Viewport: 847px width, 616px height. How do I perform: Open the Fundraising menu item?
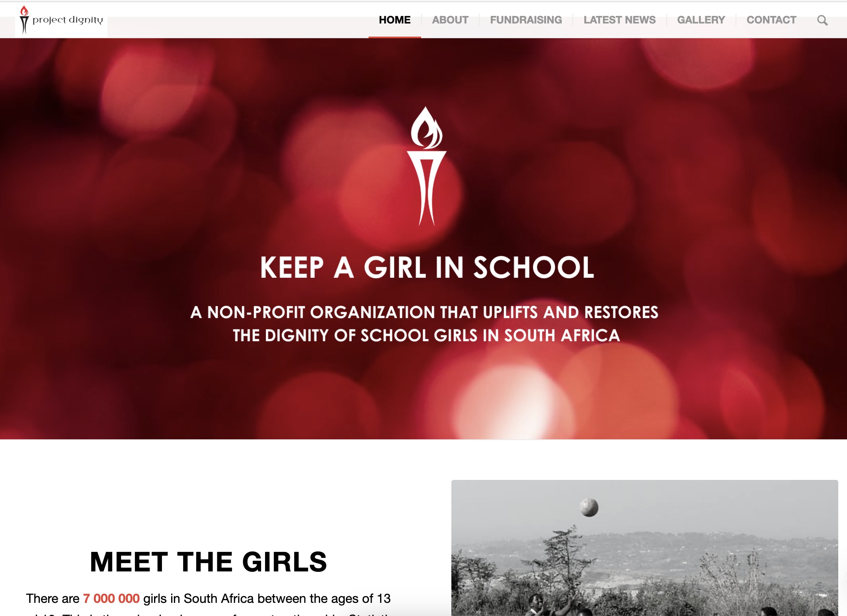526,20
